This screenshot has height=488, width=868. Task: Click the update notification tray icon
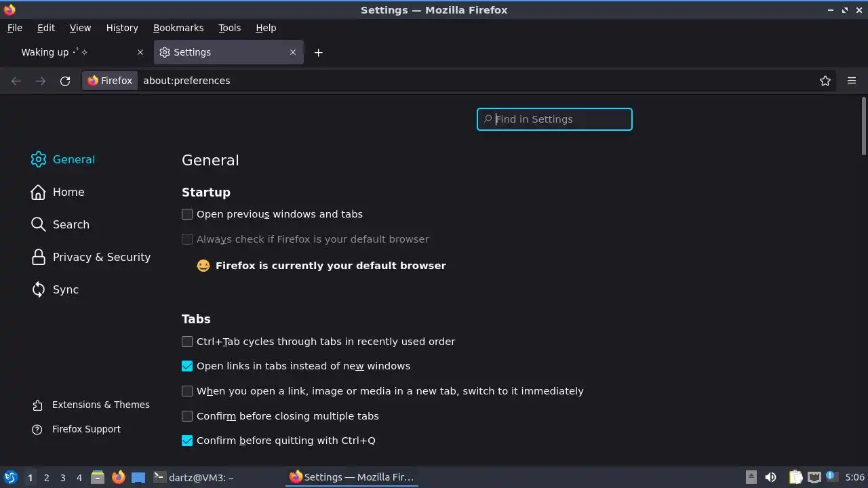click(831, 477)
